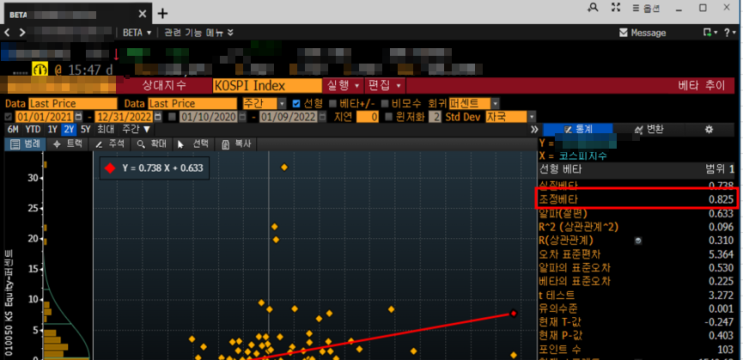Click the 조정베타 0.825 row
Image resolution: width=743 pixels, height=360 pixels.
click(637, 199)
